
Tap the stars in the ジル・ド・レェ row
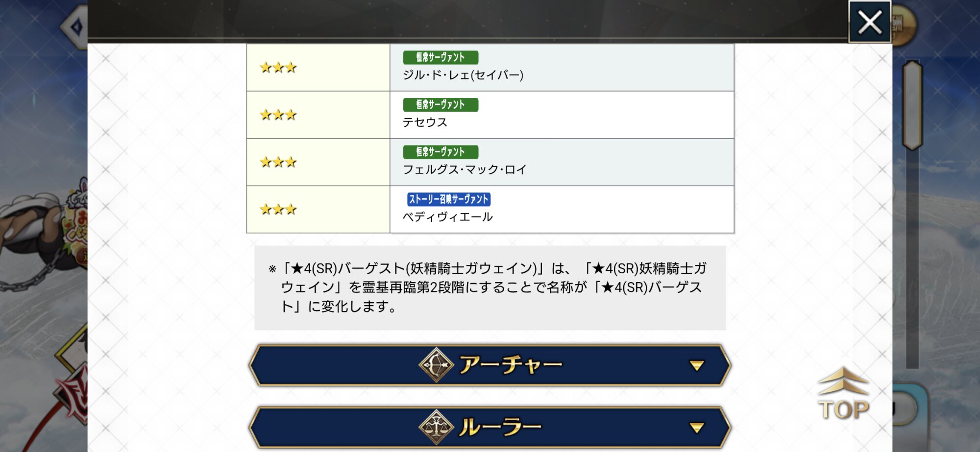click(278, 68)
